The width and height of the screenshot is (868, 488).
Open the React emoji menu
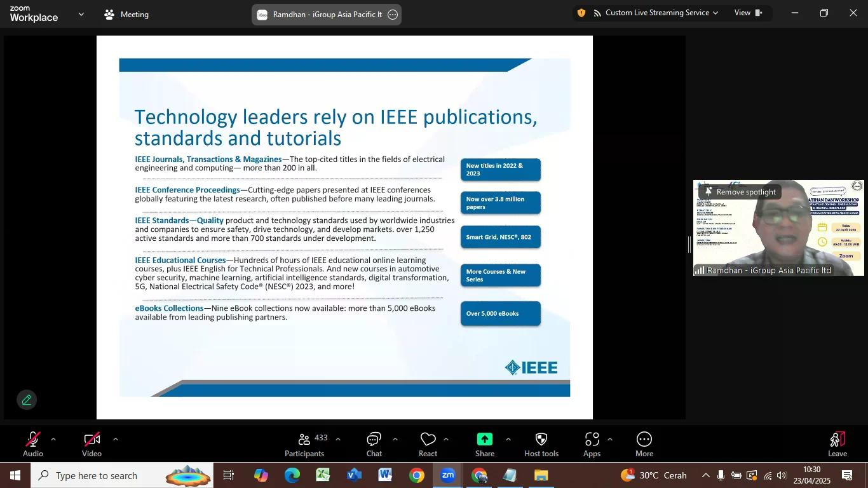coord(428,444)
